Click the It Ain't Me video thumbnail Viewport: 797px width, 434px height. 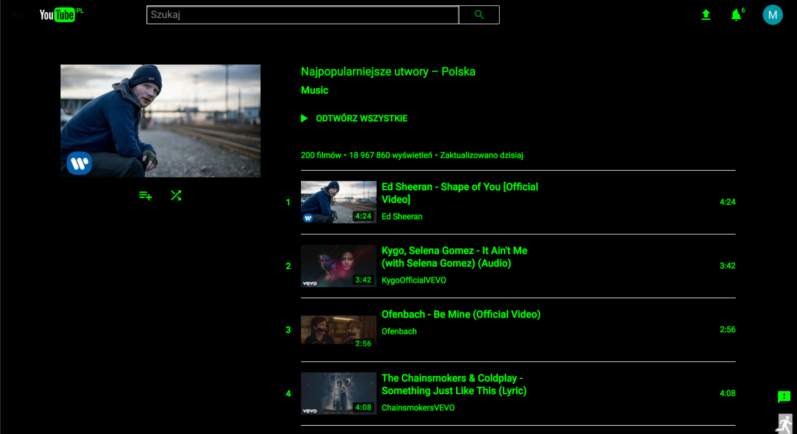click(x=339, y=266)
